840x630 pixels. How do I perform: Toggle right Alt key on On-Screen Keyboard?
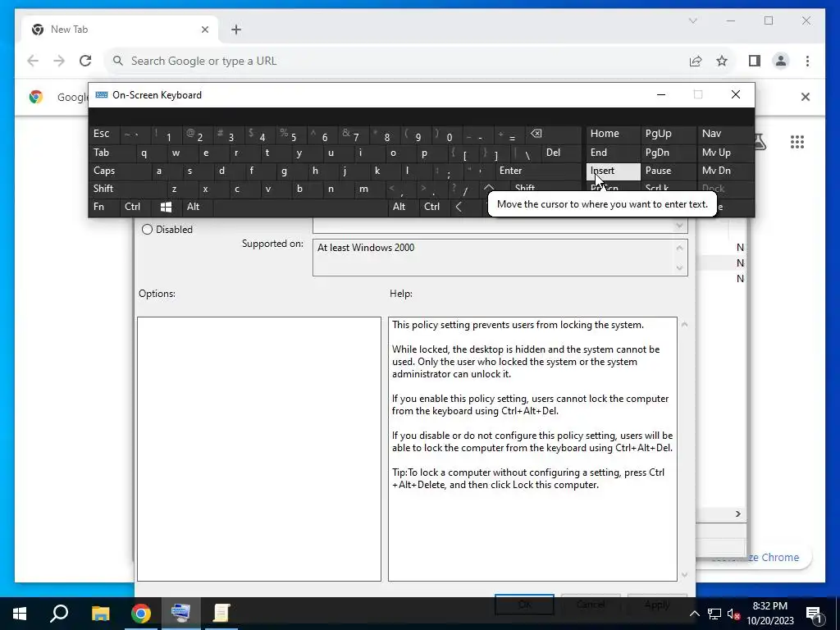point(403,207)
